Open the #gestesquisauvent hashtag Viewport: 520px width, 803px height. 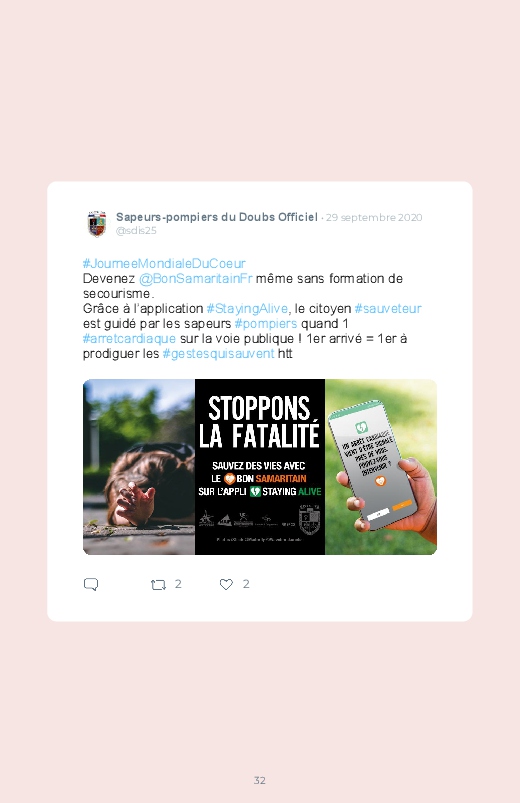[x=218, y=354]
